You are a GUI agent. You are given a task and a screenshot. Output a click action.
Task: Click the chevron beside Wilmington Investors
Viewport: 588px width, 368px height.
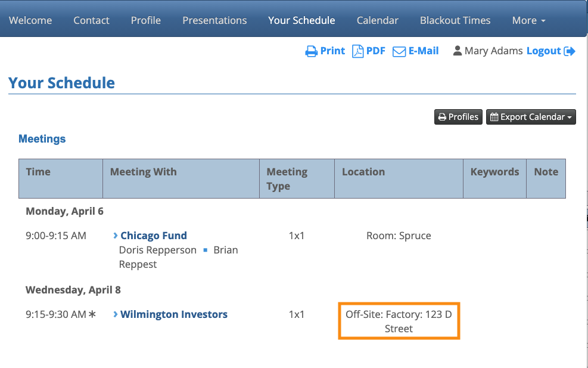116,314
